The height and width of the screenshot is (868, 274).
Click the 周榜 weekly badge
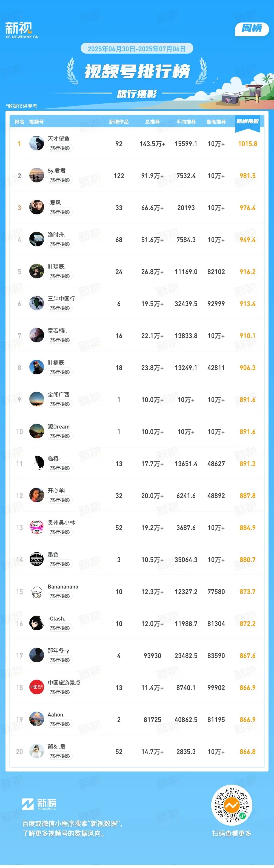click(252, 28)
